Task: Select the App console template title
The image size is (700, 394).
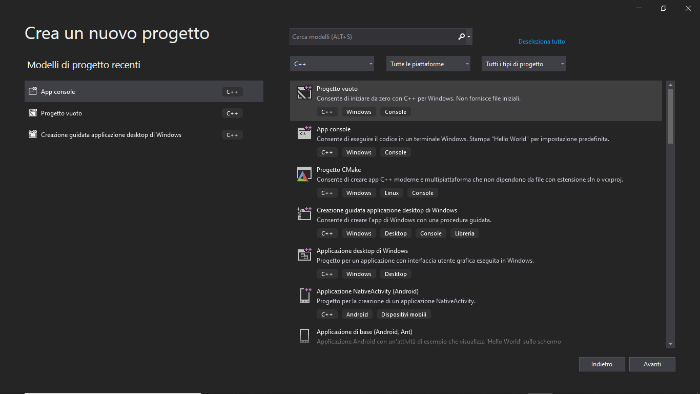Action: pyautogui.click(x=333, y=129)
